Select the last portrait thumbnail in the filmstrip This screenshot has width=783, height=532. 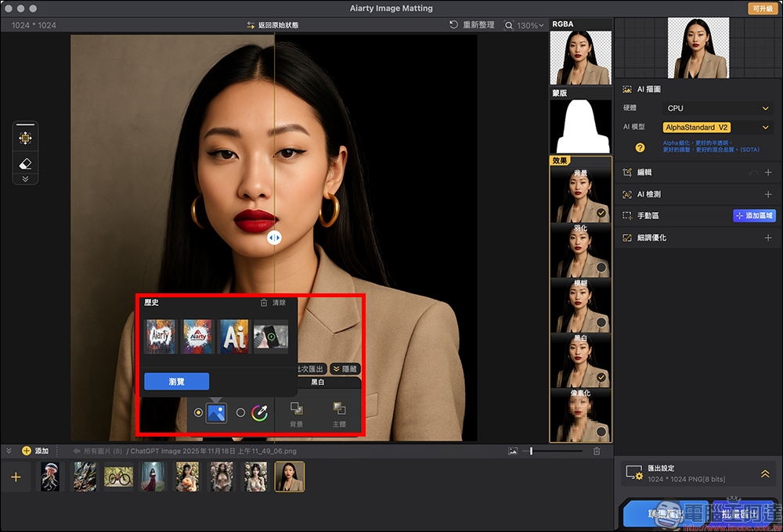pyautogui.click(x=289, y=476)
